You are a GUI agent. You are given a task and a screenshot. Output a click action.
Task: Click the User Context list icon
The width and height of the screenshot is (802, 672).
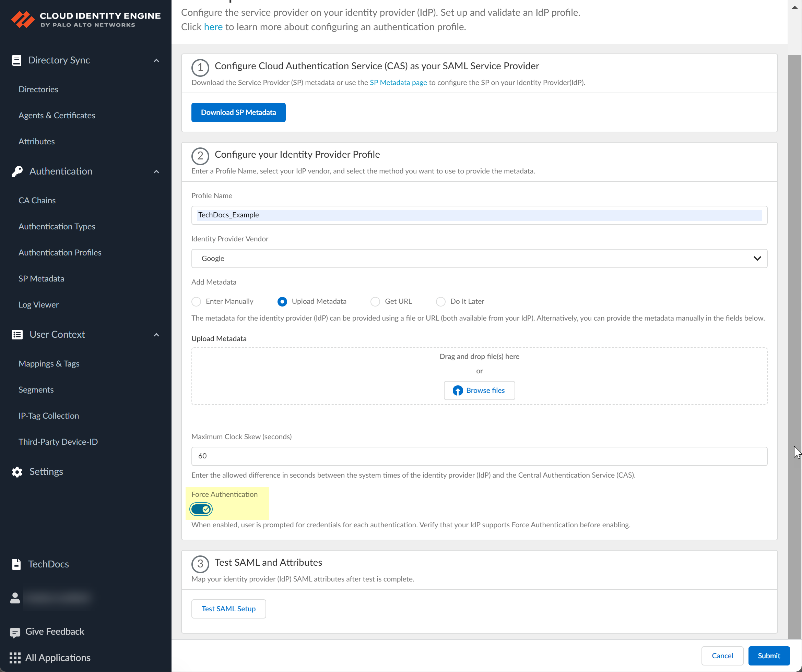[17, 335]
